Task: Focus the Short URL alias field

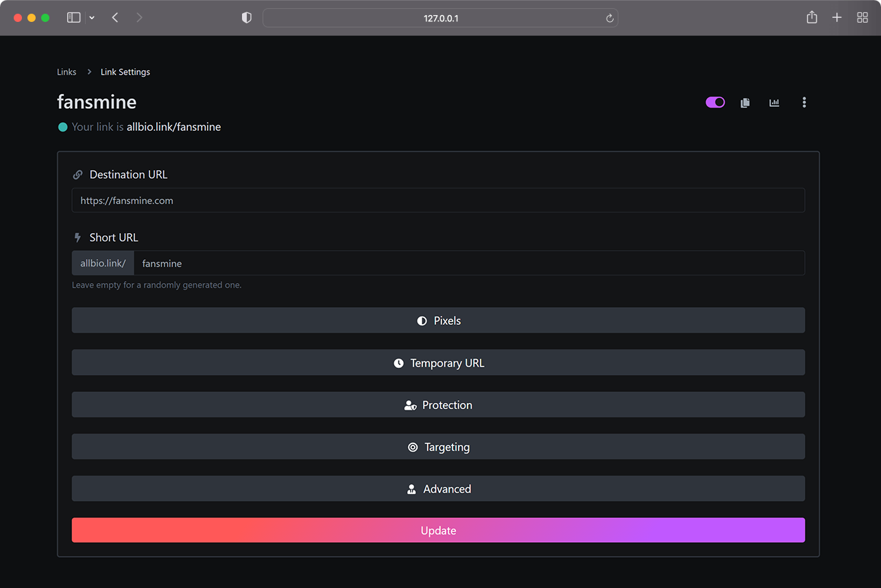Action: point(469,263)
